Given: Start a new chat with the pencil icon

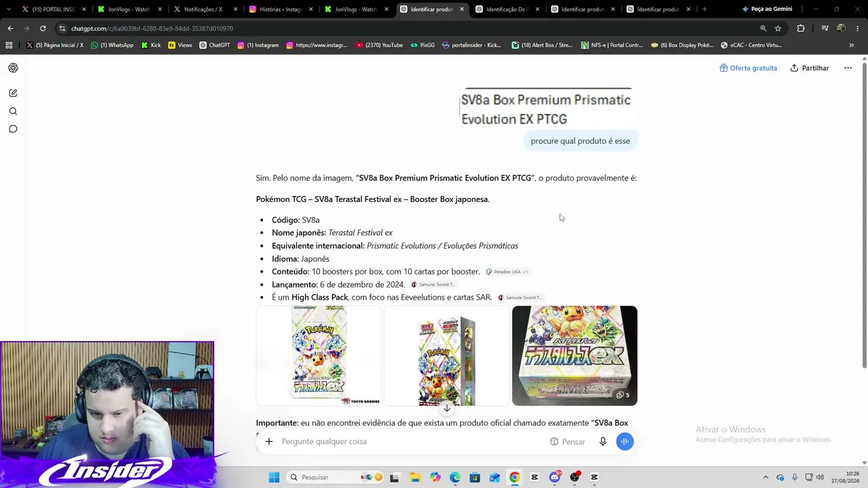Looking at the screenshot, I should coord(13,93).
